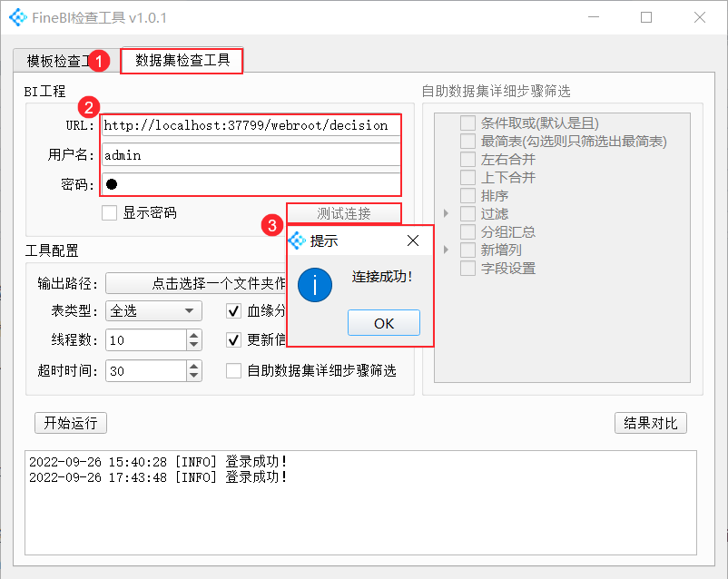Expand the 新增列 tree node arrow
Image resolution: width=728 pixels, height=579 pixels.
pos(446,250)
